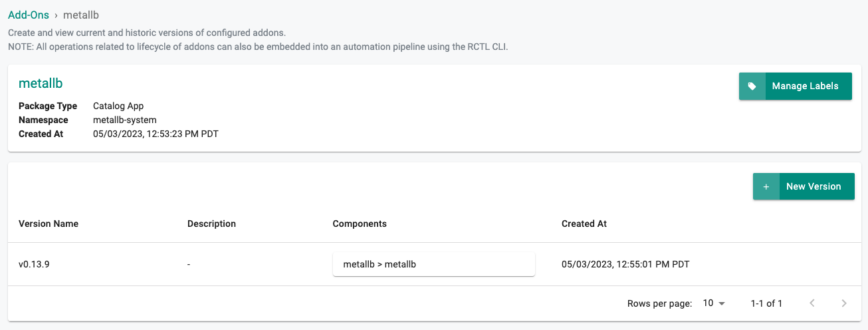This screenshot has height=330, width=868.
Task: Click the tag icon on Manage Labels
Action: pos(752,86)
